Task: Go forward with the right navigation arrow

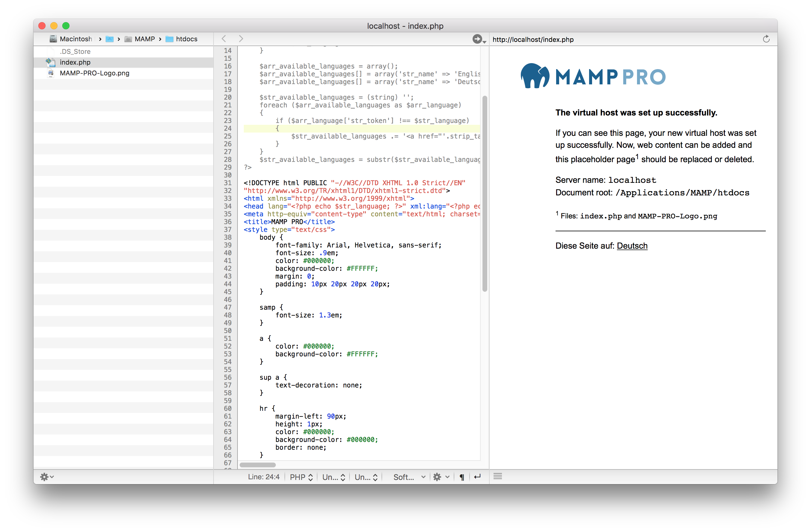Action: point(241,39)
